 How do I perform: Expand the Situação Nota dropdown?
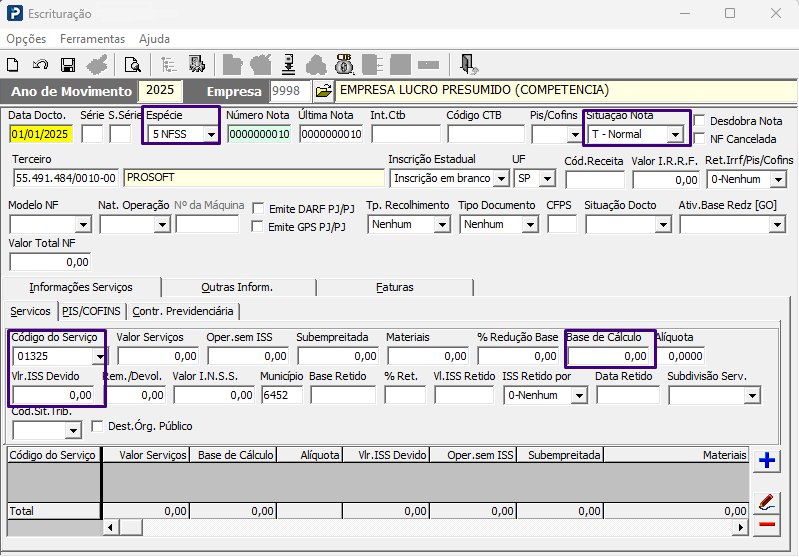point(675,135)
